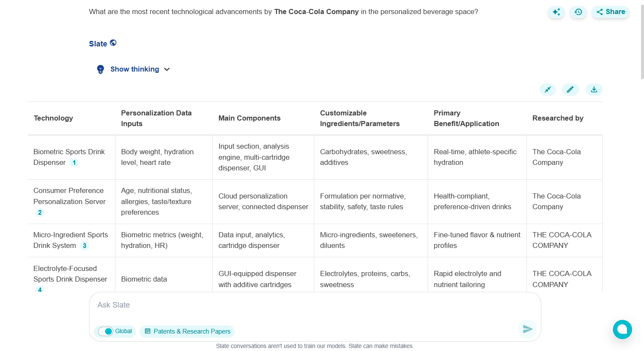644x351 pixels.
Task: Download the table using the download icon
Action: (594, 89)
